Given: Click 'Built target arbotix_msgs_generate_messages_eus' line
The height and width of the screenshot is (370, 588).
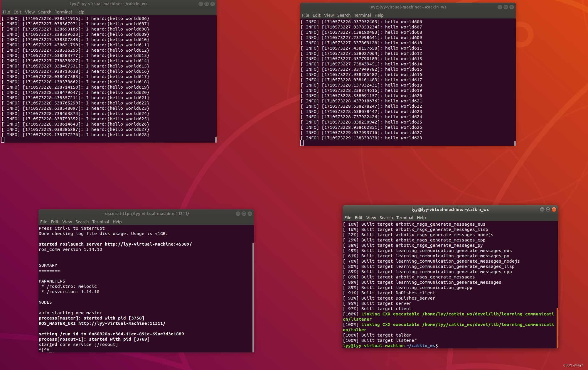Looking at the screenshot, I should (414, 224).
